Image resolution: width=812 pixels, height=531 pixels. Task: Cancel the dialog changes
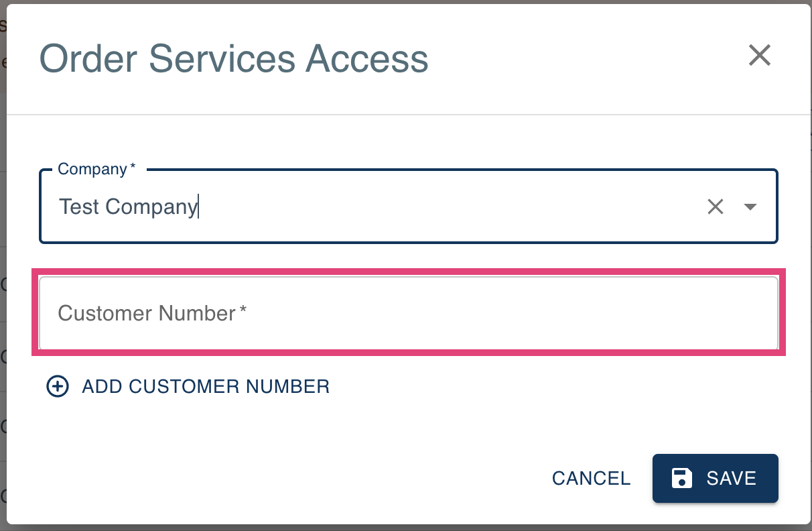click(x=592, y=478)
